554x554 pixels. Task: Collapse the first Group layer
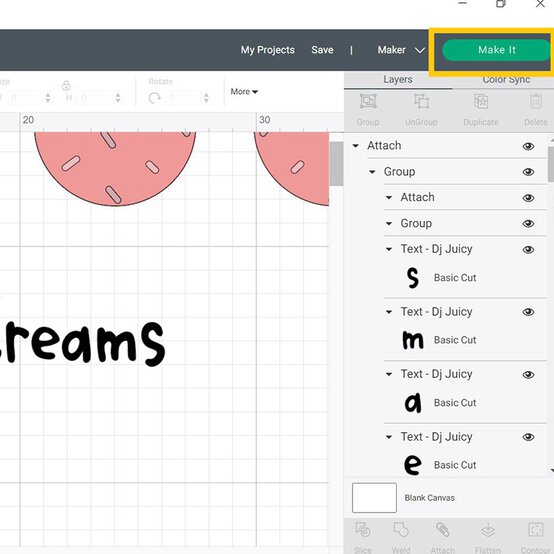click(372, 172)
